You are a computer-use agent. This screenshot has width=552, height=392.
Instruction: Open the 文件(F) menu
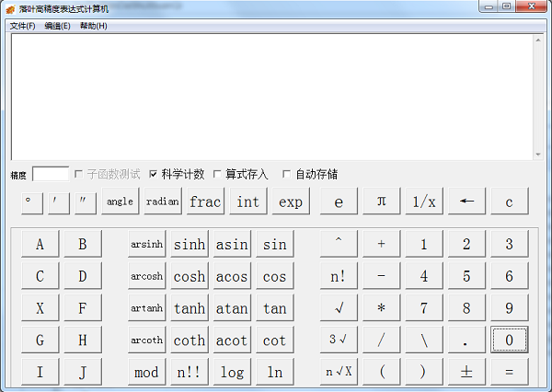pos(22,26)
